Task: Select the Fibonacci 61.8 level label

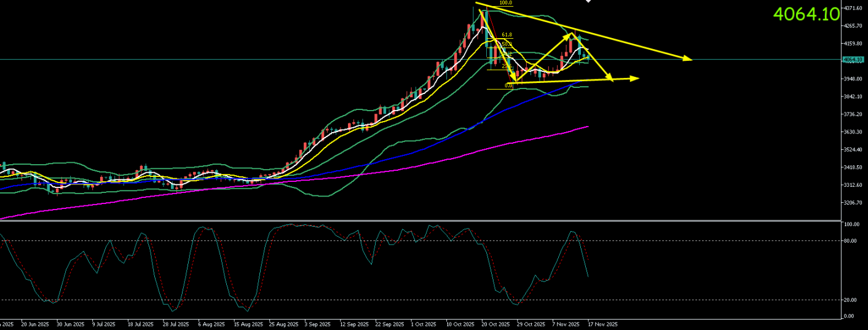Action: [x=507, y=35]
